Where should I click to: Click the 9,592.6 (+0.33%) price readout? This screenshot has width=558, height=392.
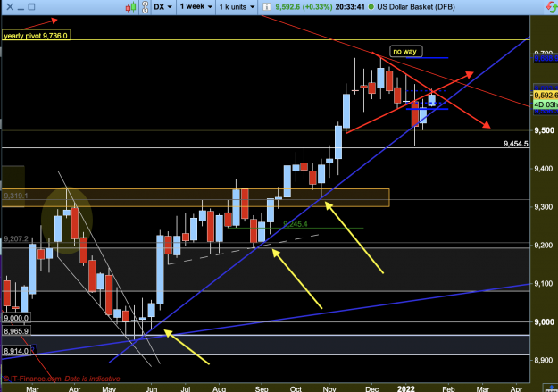click(304, 7)
